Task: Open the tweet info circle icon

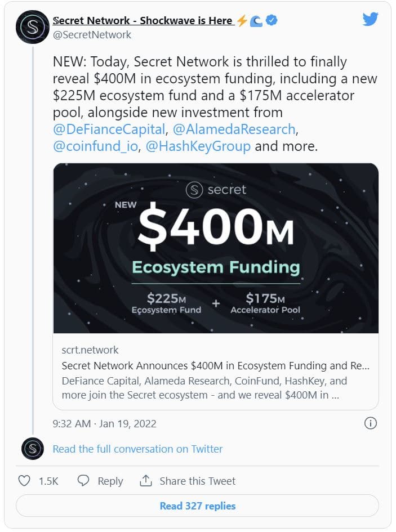Action: 370,423
